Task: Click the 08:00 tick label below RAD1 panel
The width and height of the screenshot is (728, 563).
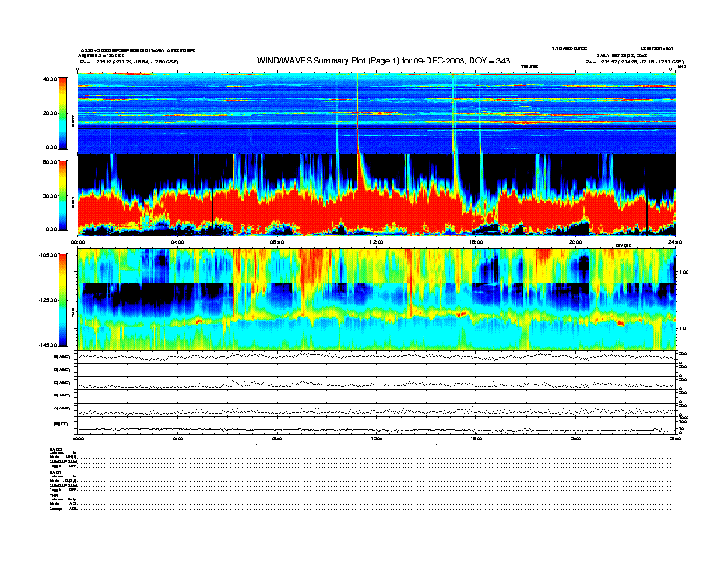Action: click(x=277, y=242)
